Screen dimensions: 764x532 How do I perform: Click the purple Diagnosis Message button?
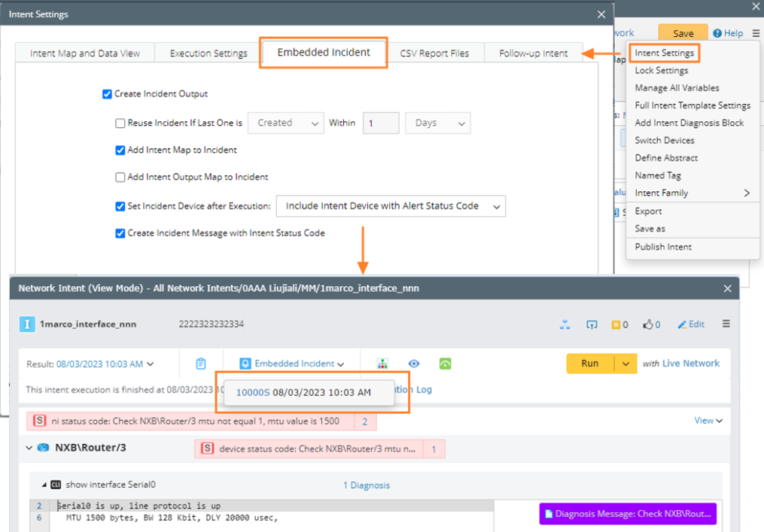point(628,514)
